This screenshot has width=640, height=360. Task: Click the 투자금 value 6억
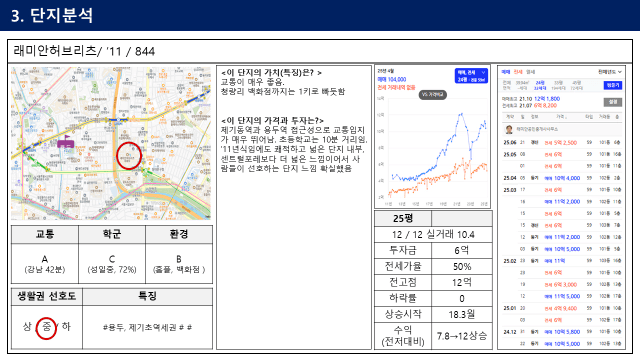pos(462,250)
